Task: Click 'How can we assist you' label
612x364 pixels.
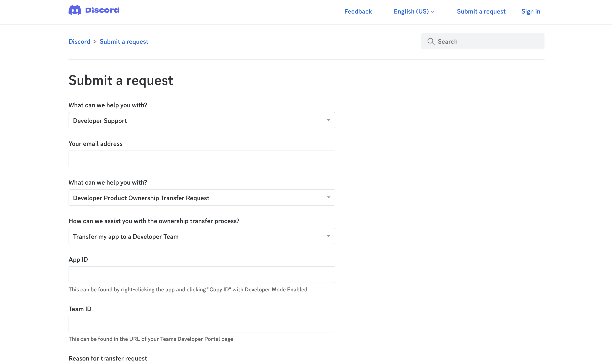Action: 154,221
